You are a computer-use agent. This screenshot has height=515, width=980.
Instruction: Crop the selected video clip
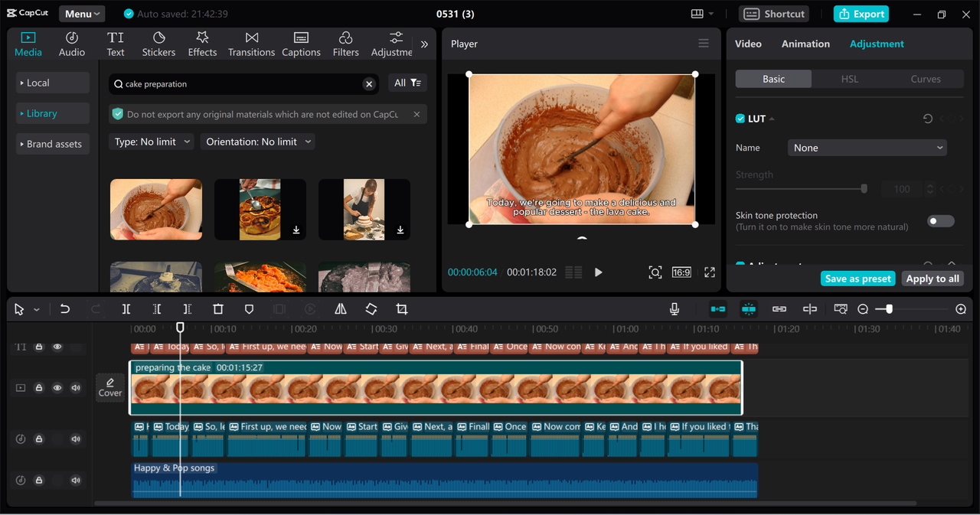(402, 309)
